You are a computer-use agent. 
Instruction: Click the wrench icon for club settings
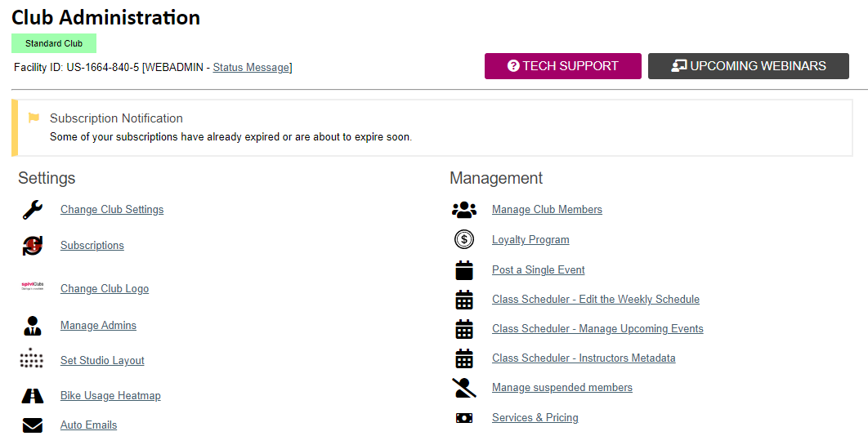pos(32,210)
